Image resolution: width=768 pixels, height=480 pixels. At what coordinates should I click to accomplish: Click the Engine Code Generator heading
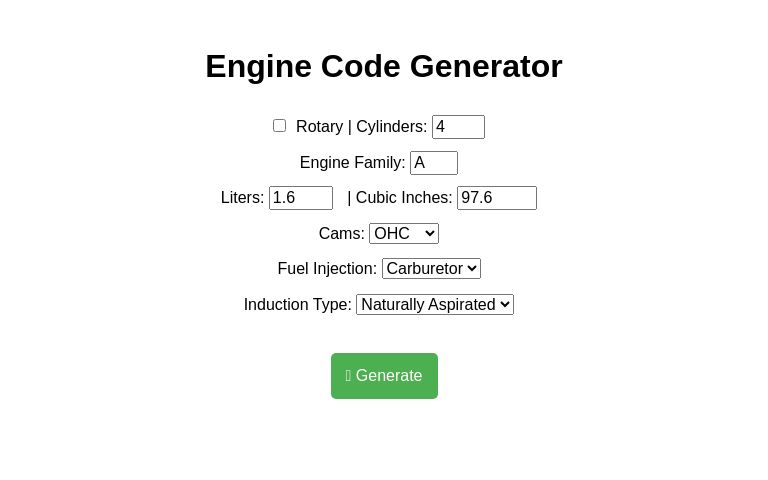(x=384, y=66)
